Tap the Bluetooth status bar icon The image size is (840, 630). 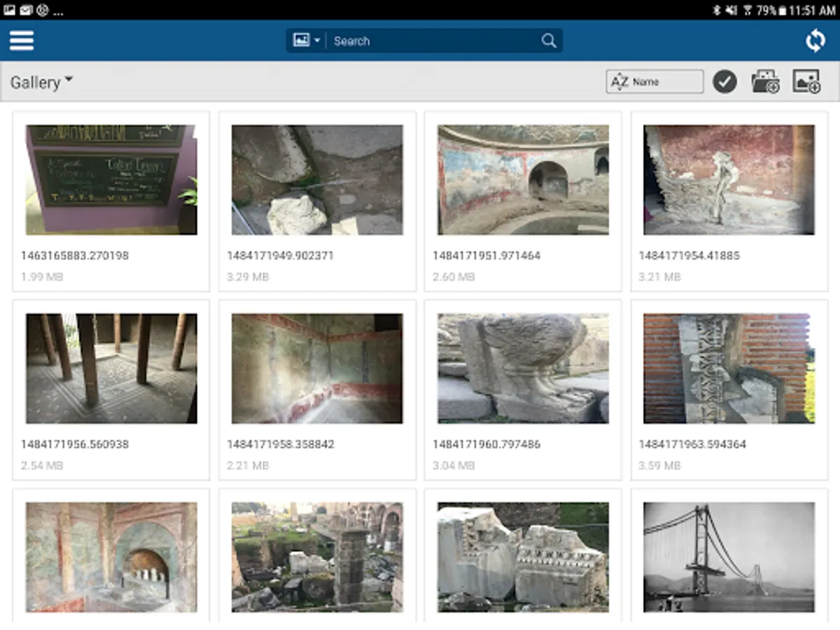tap(716, 10)
